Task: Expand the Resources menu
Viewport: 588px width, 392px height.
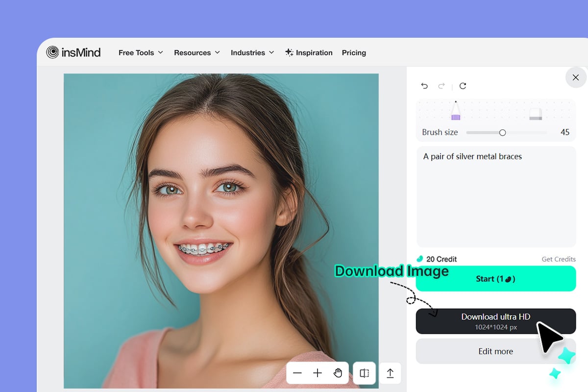Action: (197, 52)
